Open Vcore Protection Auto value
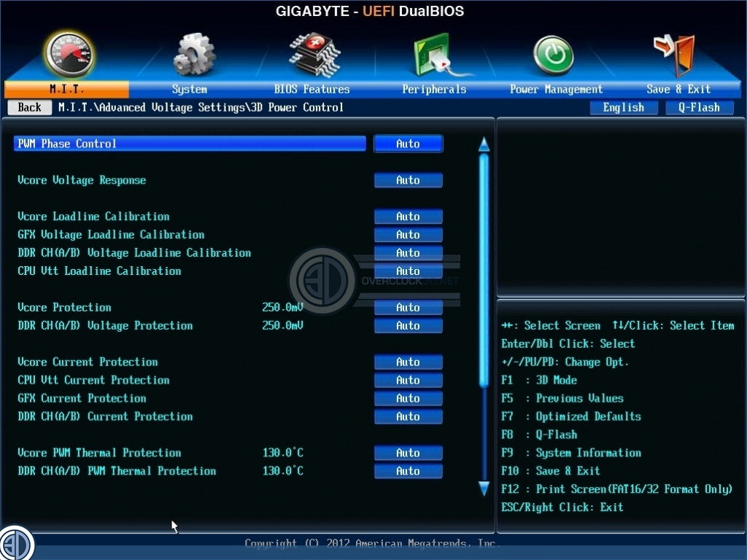 pyautogui.click(x=409, y=307)
